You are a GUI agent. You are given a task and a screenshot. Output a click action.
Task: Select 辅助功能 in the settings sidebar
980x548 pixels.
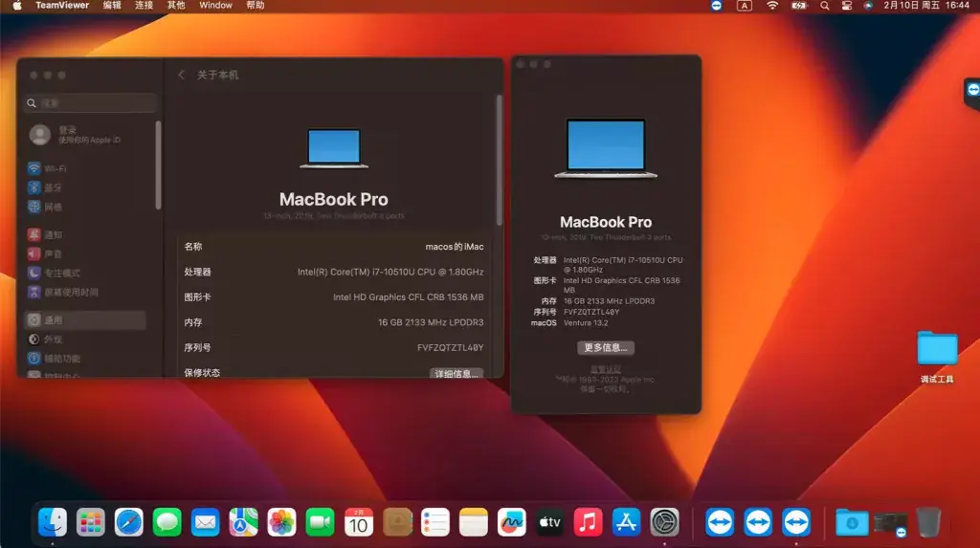coord(85,359)
